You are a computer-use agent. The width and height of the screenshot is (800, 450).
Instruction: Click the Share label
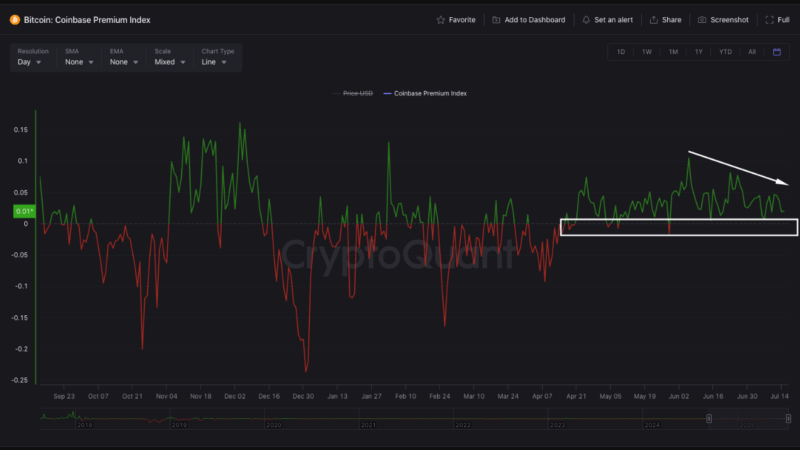coord(671,20)
